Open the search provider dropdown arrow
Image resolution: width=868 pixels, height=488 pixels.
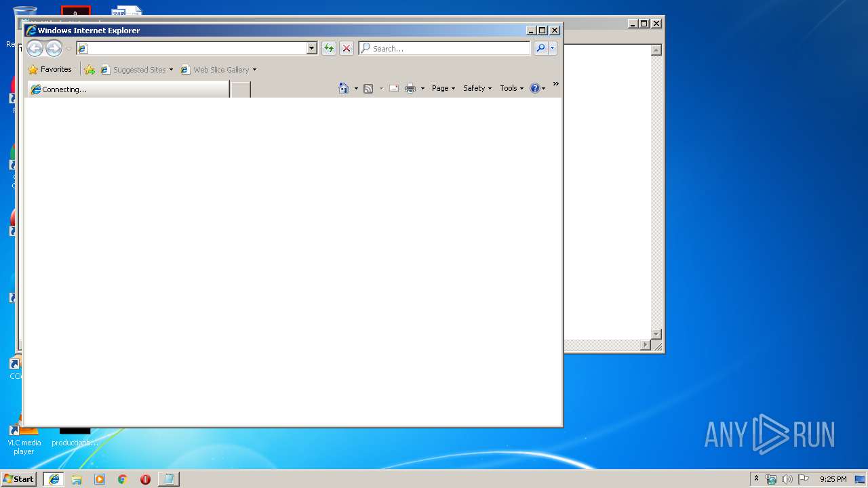[x=553, y=48]
